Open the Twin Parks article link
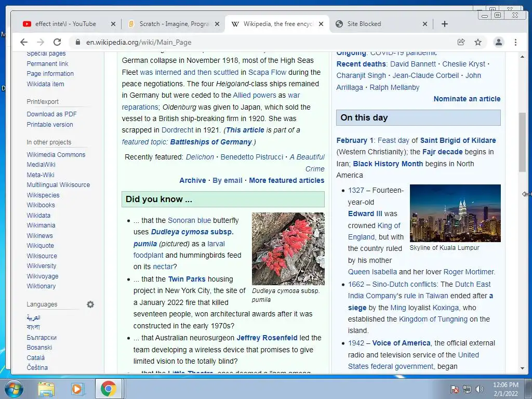532x399 pixels. pos(187,279)
